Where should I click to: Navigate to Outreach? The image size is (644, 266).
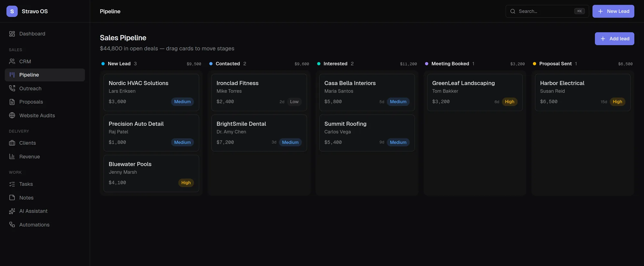[45, 88]
